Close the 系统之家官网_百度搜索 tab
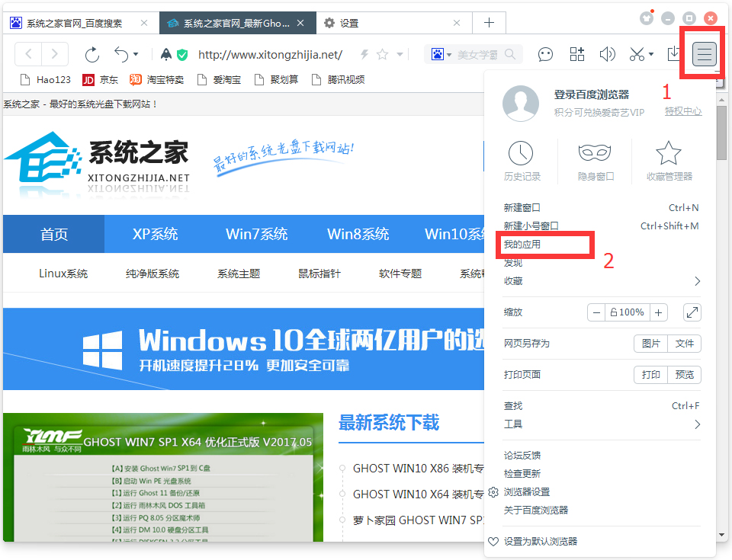 [x=144, y=23]
